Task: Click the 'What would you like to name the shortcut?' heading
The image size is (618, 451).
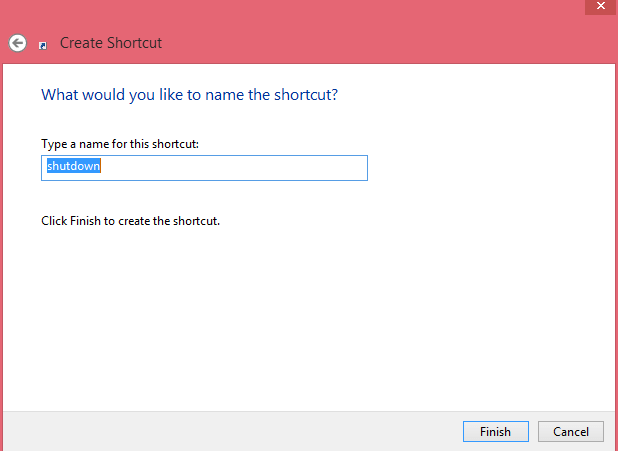Action: click(x=189, y=95)
